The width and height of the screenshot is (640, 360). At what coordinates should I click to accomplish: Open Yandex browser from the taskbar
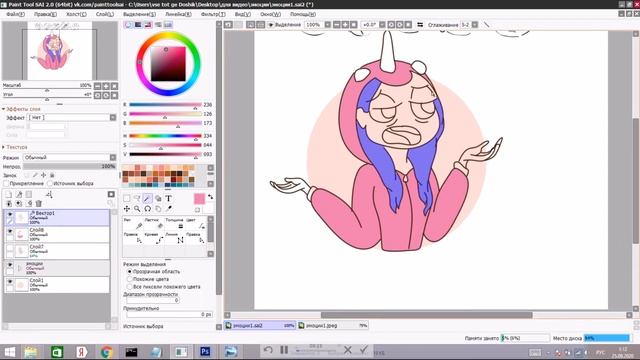82,351
